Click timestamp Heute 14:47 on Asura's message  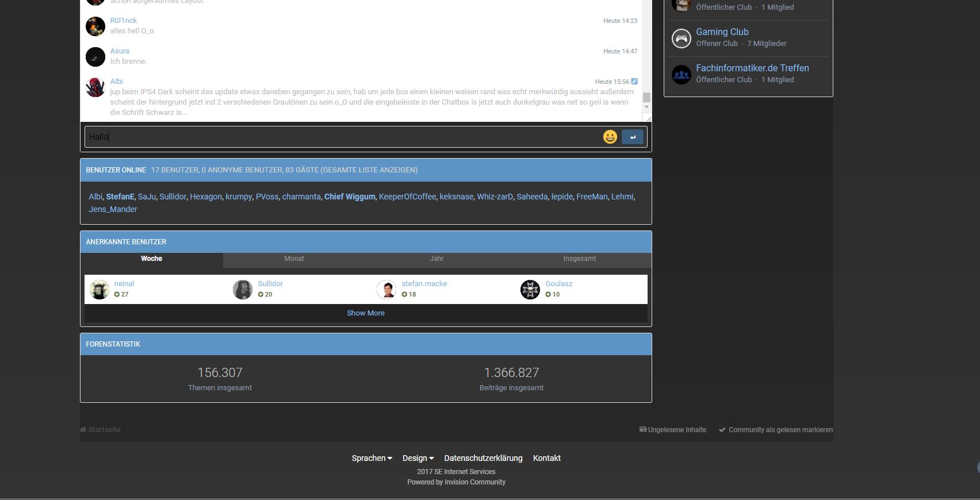click(620, 51)
